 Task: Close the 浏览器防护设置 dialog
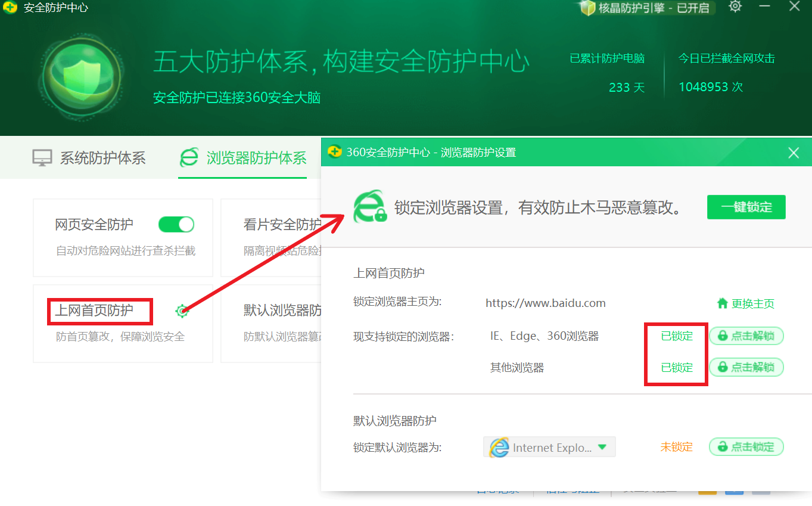pos(794,153)
